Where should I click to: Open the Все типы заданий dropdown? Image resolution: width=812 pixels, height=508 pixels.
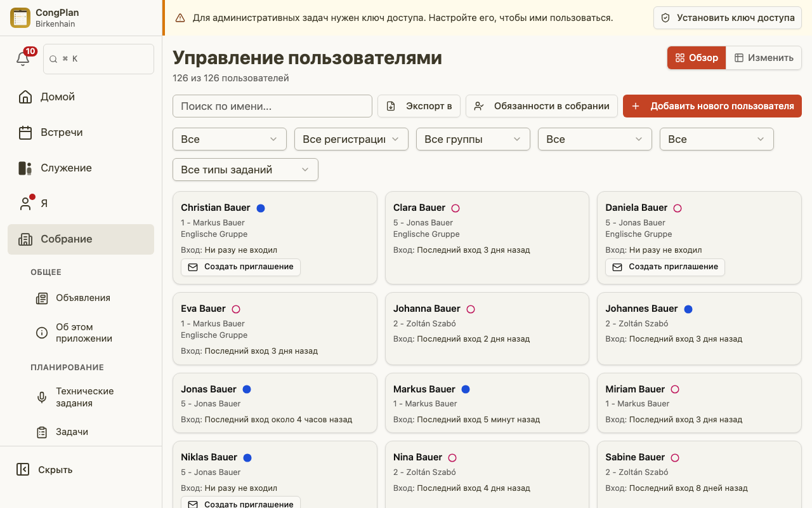(x=245, y=170)
